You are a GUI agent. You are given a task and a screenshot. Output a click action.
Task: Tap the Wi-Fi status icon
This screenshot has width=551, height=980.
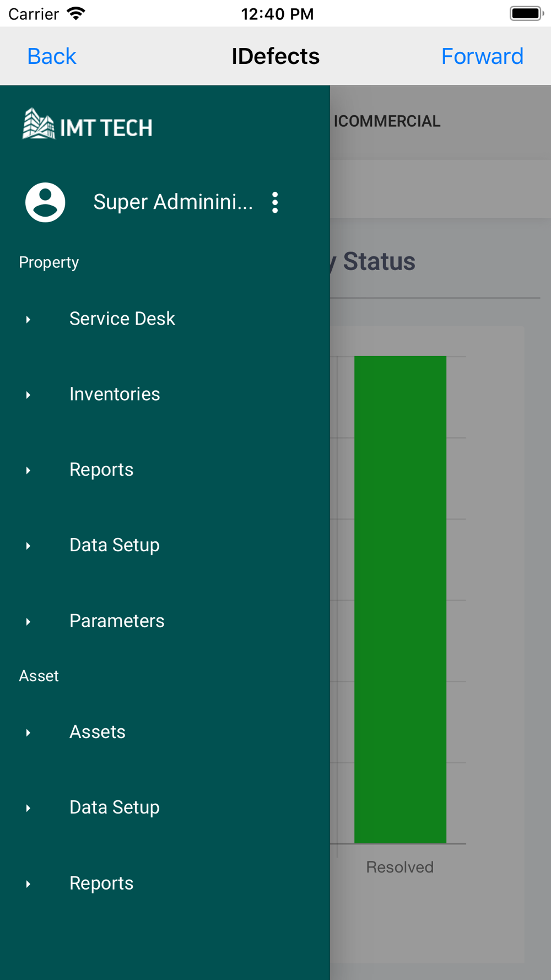coord(76,13)
